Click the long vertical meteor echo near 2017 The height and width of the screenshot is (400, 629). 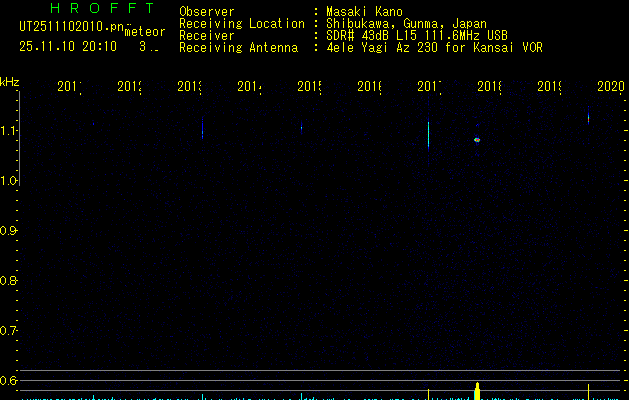[428, 134]
